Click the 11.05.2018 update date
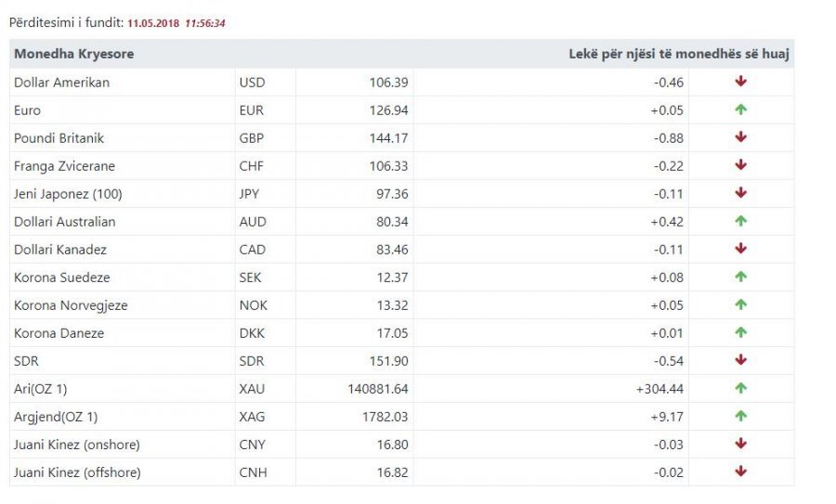The height and width of the screenshot is (504, 836). (153, 23)
